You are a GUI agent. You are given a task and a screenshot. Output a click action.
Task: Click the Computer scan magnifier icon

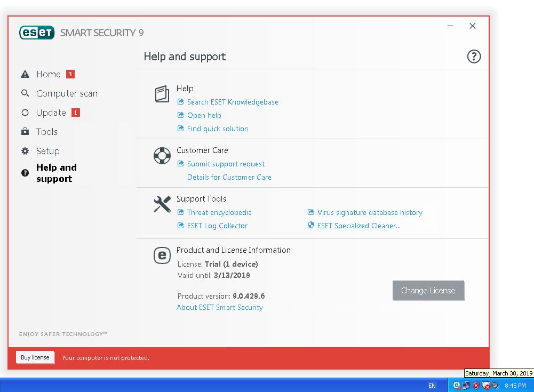[25, 93]
